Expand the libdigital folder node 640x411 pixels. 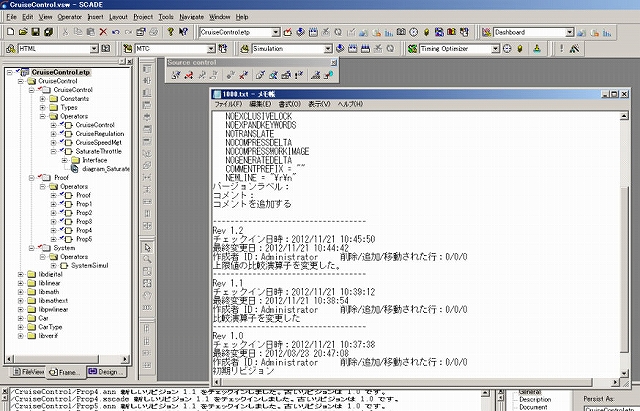(20, 274)
